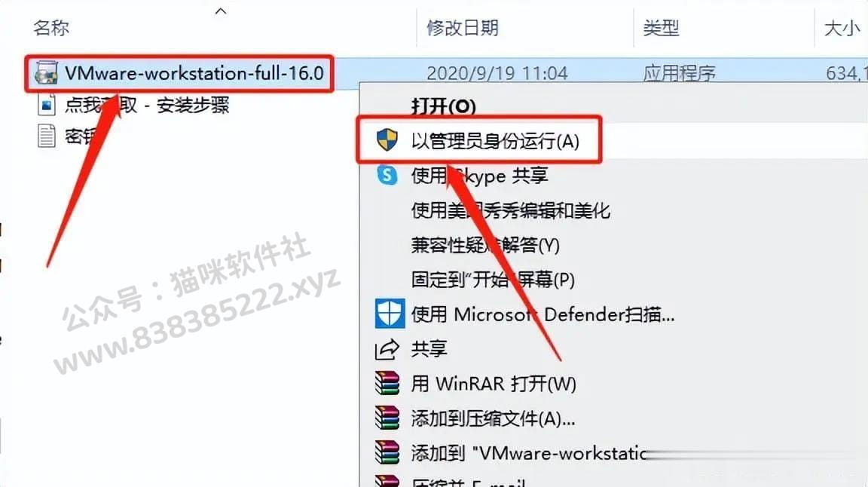The height and width of the screenshot is (487, 868).
Task: Click the administrator shield icon
Action: click(x=387, y=140)
